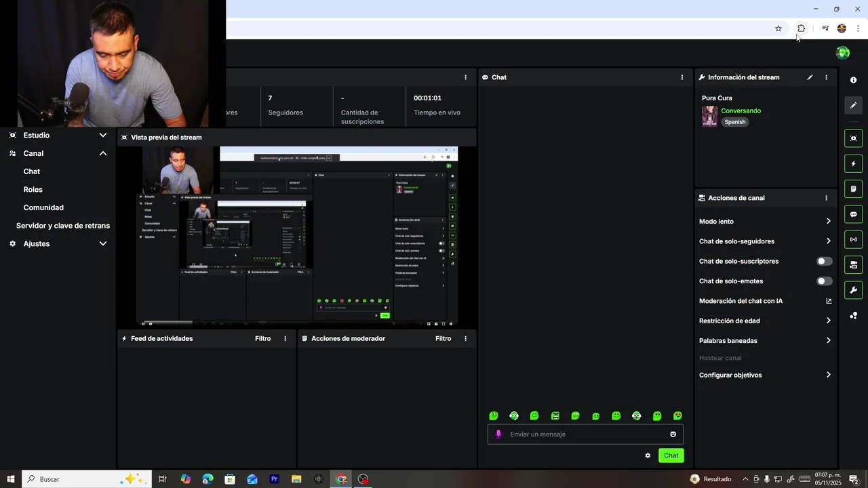Open Roles in the sidebar
The width and height of the screenshot is (868, 488).
[33, 190]
